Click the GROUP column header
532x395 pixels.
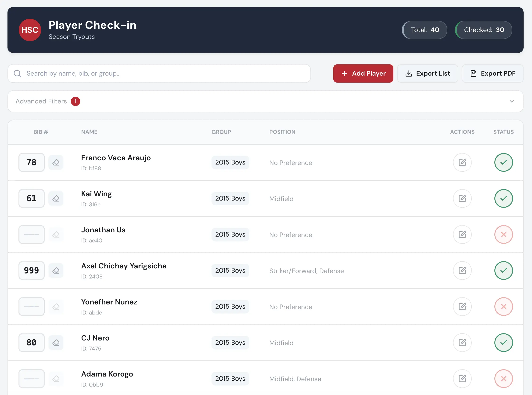point(221,132)
